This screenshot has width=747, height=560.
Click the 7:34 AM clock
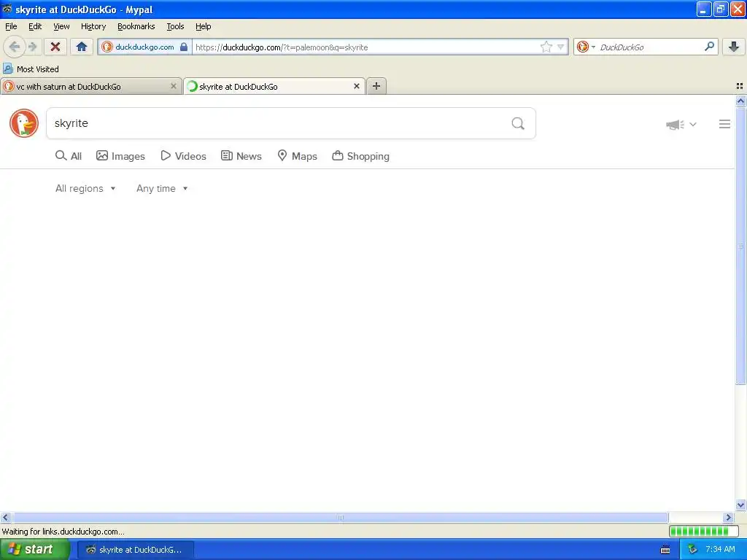tap(720, 549)
